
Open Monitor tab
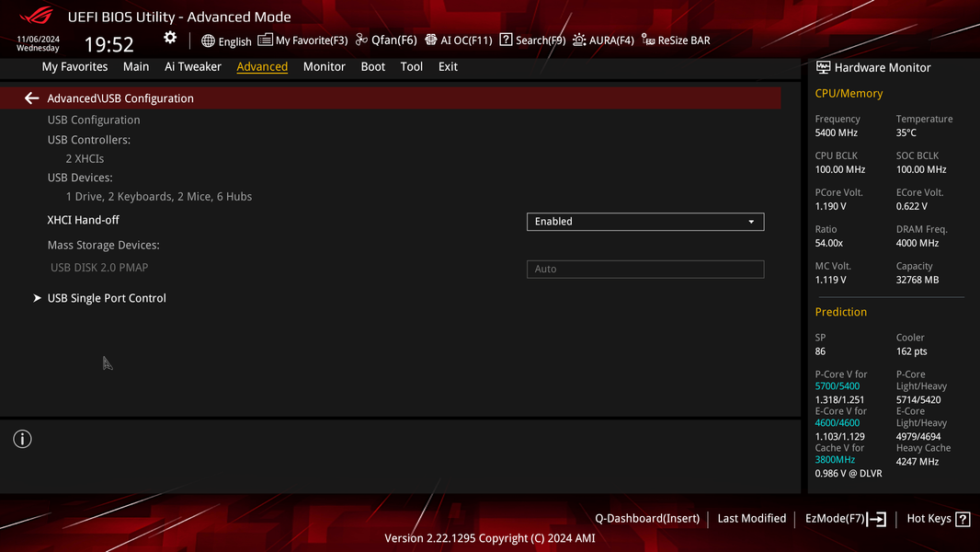pos(324,66)
